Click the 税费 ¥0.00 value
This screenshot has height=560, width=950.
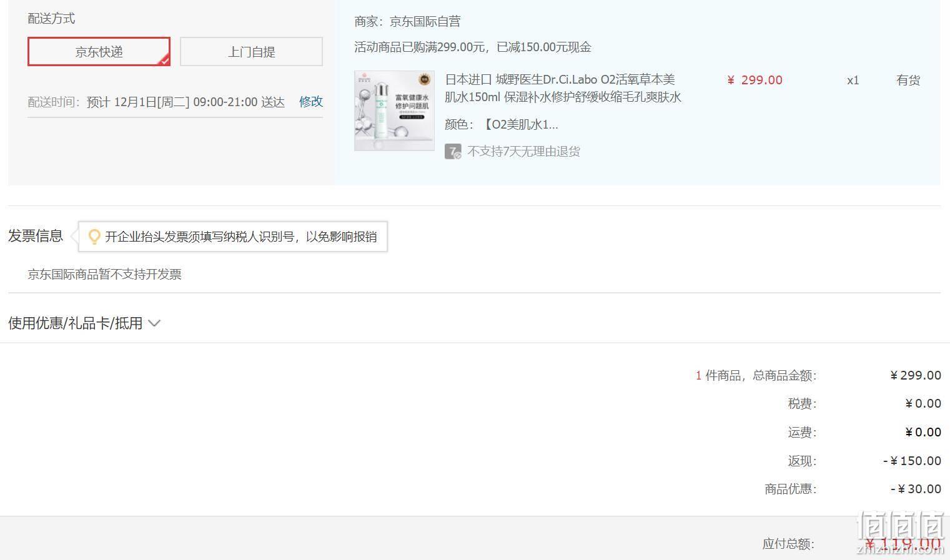[923, 404]
